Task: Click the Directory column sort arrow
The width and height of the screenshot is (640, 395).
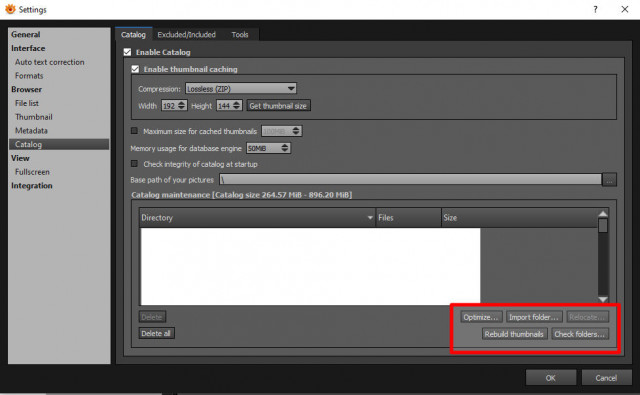Action: click(x=370, y=217)
